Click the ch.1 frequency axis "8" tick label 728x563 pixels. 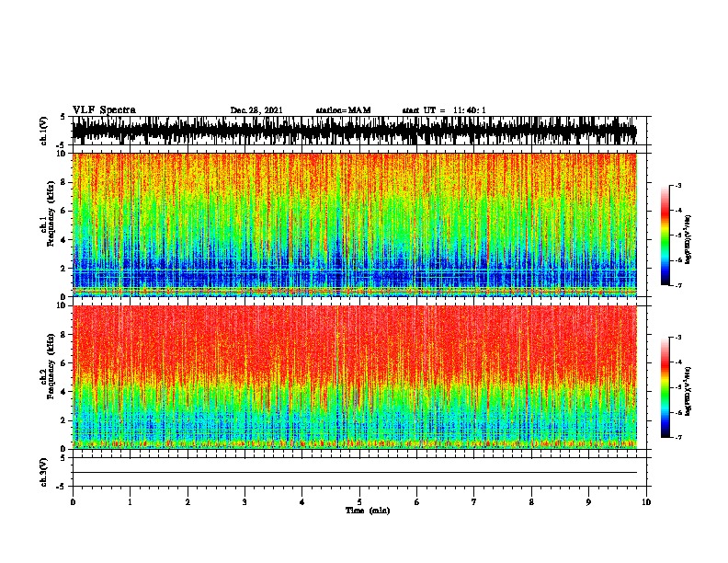63,182
